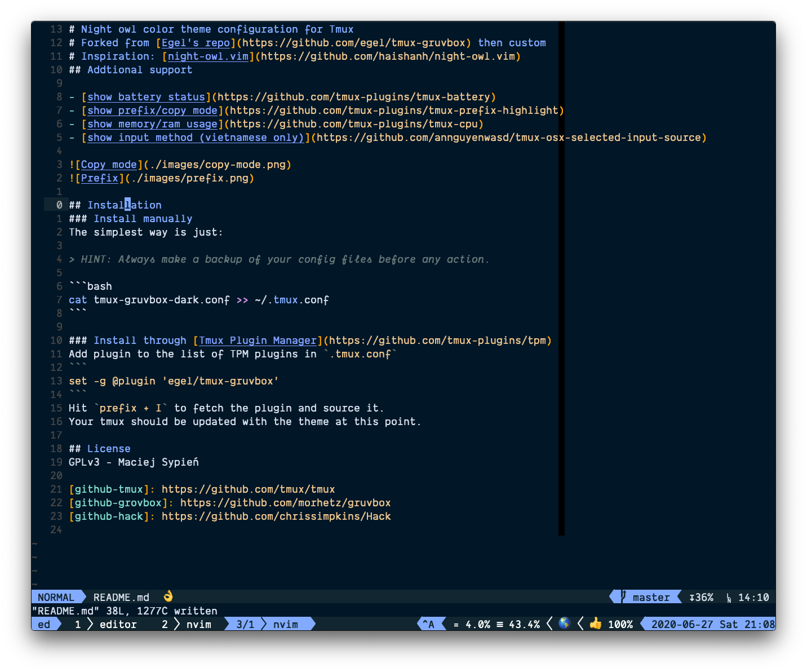Click the OK hand emoji in vim statusline

(168, 596)
